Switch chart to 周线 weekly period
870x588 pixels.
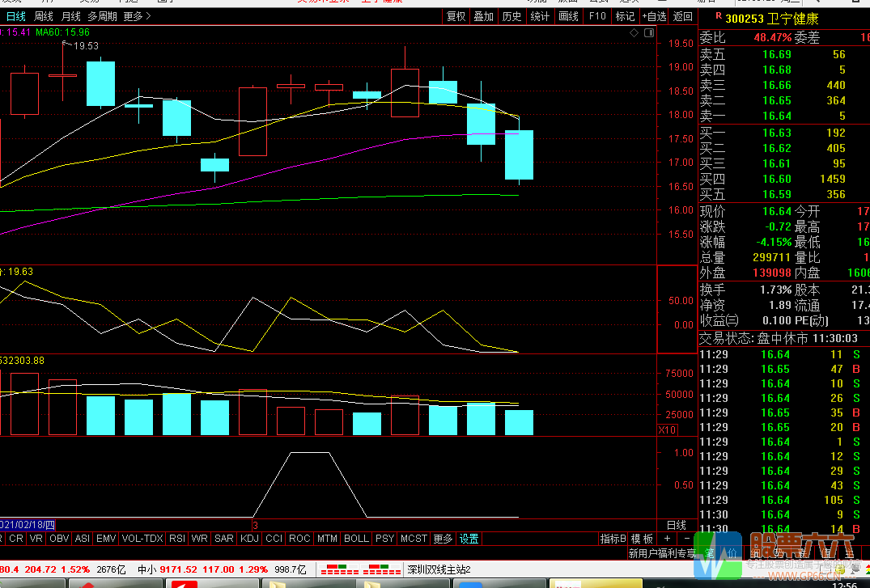click(x=44, y=16)
